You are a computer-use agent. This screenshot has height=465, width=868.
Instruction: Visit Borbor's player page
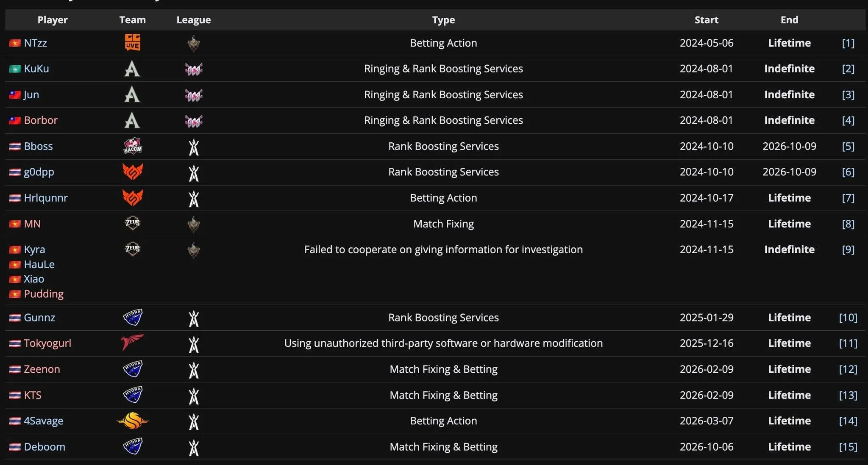pyautogui.click(x=41, y=120)
